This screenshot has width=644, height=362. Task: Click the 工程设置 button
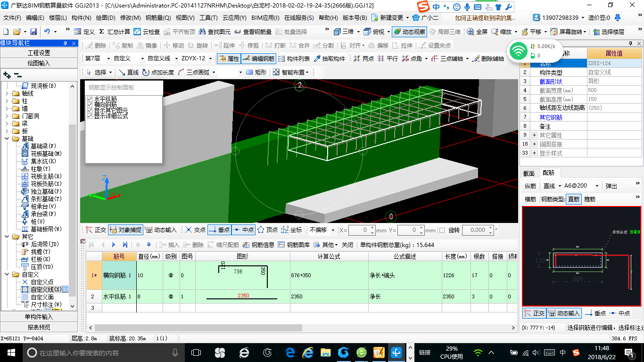39,53
